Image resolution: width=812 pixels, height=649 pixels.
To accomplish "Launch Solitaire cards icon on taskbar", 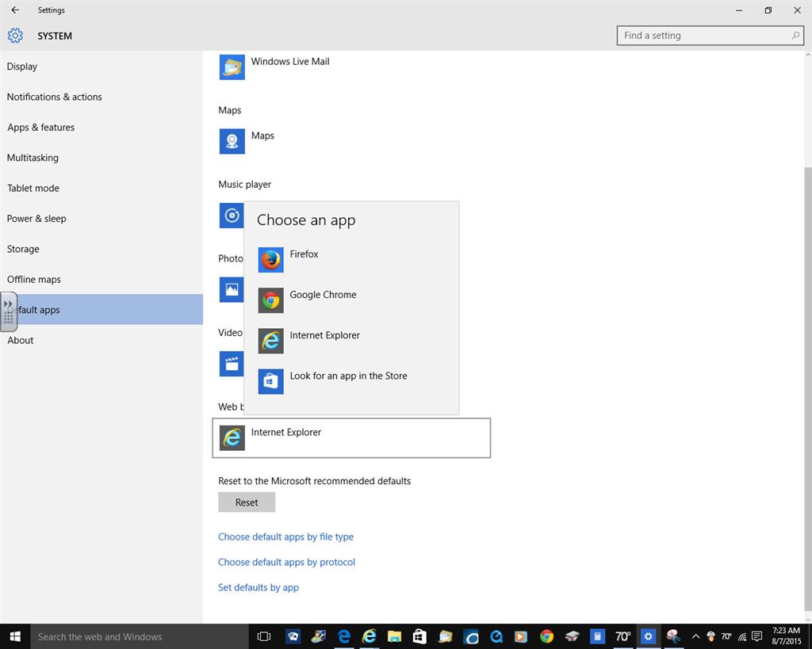I will 293,636.
